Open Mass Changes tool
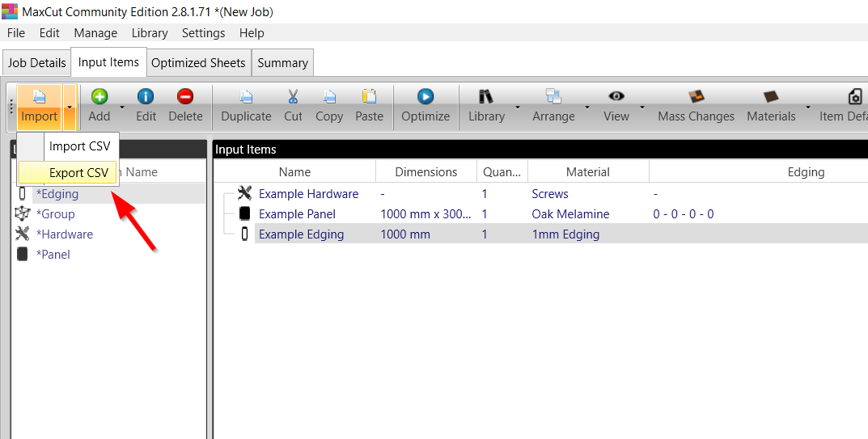 coord(696,107)
